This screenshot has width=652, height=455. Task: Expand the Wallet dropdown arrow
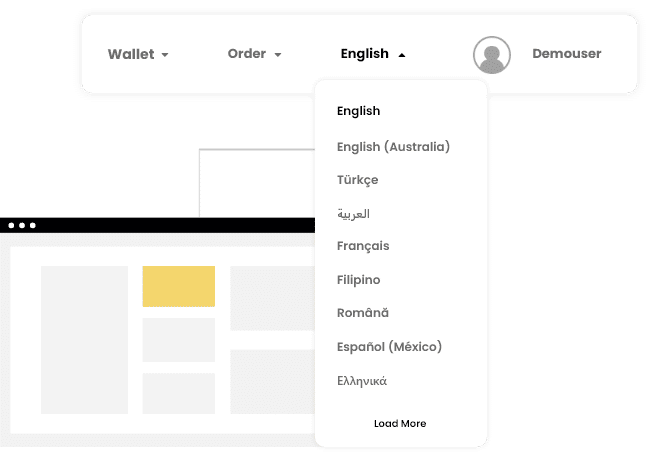[x=165, y=55]
